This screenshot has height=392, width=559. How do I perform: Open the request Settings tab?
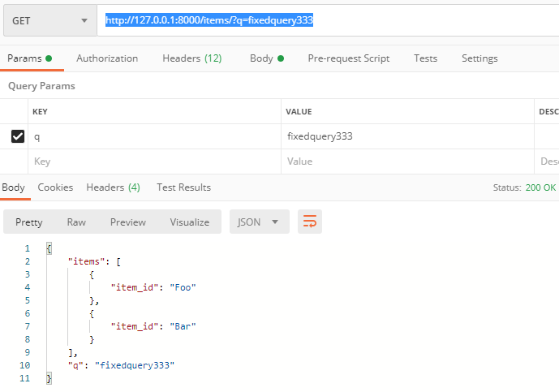click(x=479, y=58)
